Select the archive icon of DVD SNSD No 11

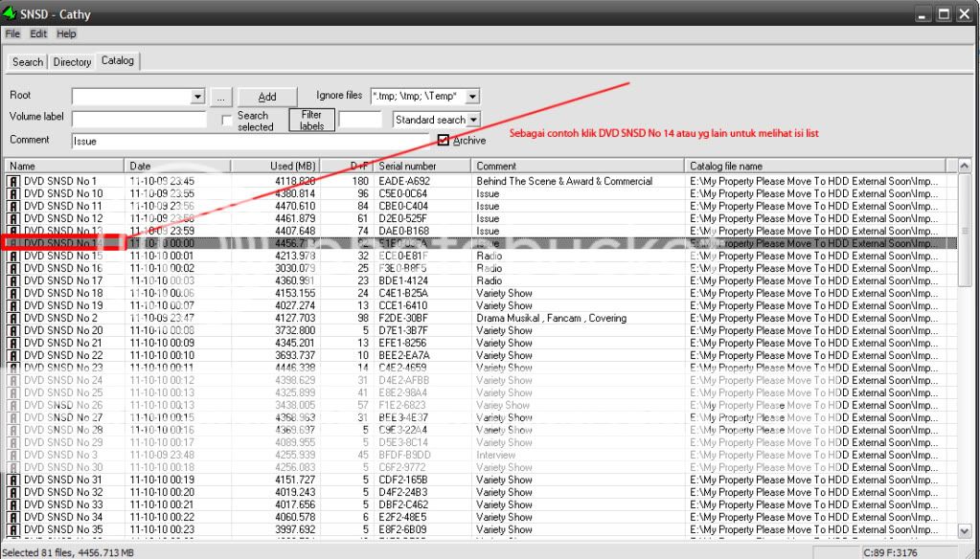click(x=13, y=206)
